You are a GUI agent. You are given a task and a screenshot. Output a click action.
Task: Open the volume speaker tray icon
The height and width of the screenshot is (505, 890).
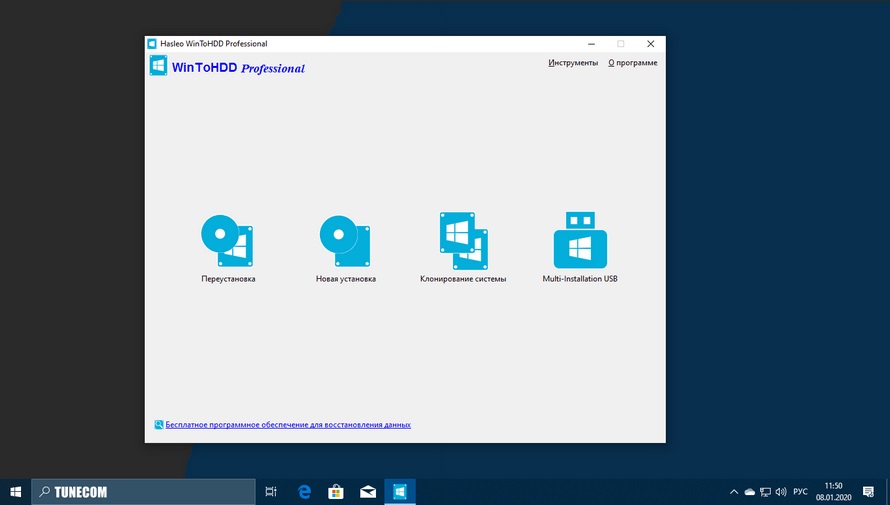781,492
